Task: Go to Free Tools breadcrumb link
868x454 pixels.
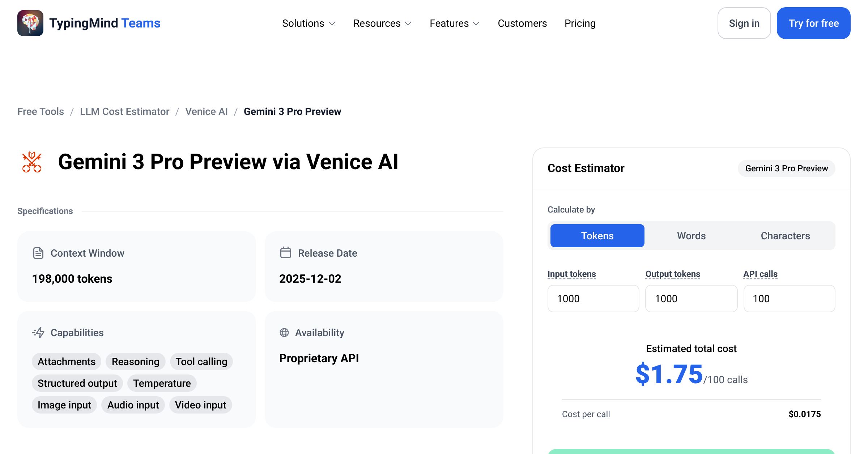Action: [x=41, y=111]
